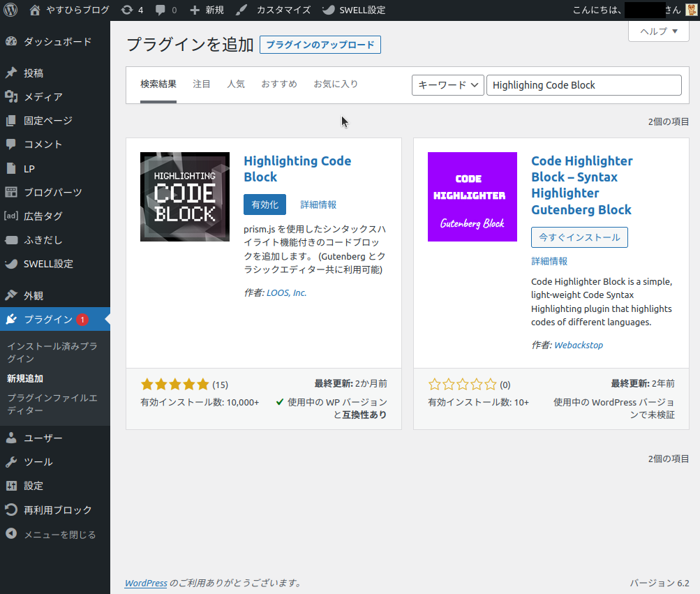The height and width of the screenshot is (594, 700).
Task: Go to Media (メディア) in sidebar
Action: coord(43,97)
